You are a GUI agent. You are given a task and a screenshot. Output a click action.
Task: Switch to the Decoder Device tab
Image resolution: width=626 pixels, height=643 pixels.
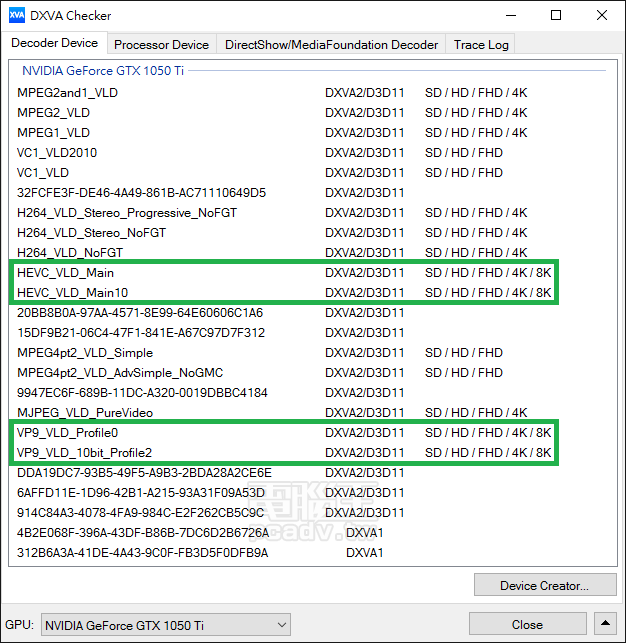click(55, 43)
